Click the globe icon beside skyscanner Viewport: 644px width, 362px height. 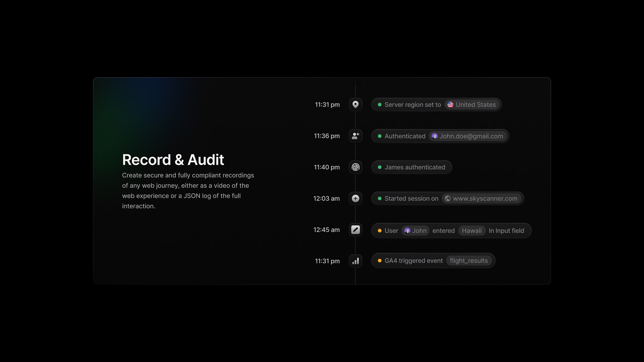coord(447,199)
